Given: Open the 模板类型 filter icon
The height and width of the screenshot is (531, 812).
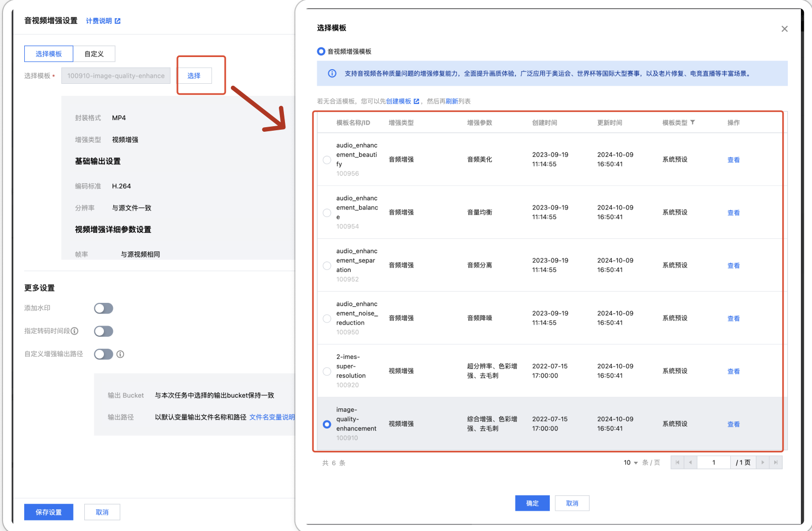Looking at the screenshot, I should point(692,123).
